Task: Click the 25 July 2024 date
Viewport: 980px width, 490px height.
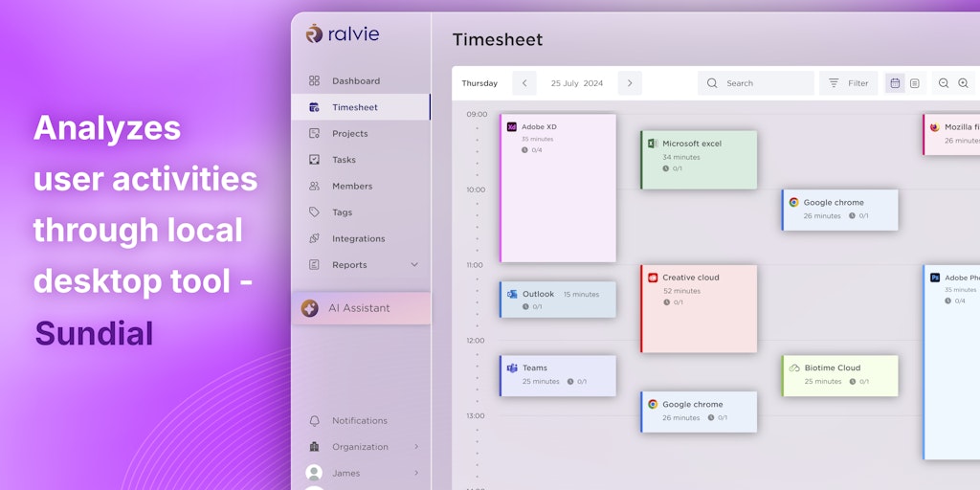Action: pyautogui.click(x=577, y=83)
